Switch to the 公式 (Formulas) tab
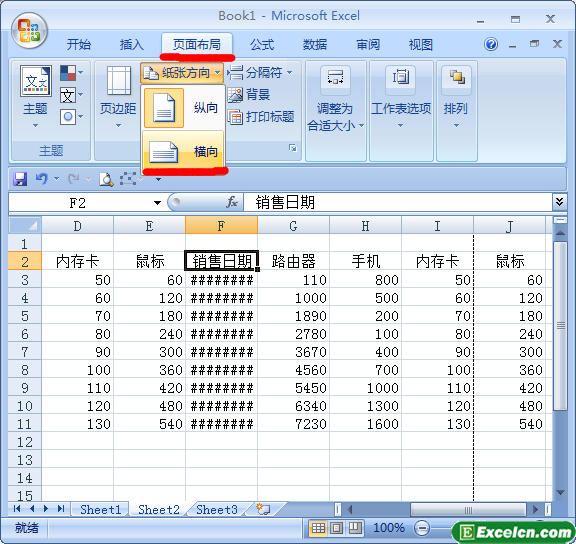This screenshot has height=544, width=576. [262, 45]
